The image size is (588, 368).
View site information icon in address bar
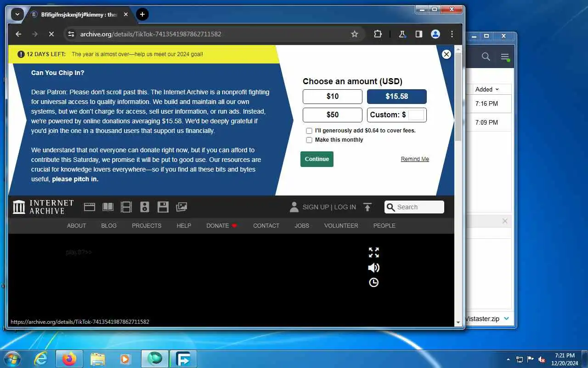[71, 34]
